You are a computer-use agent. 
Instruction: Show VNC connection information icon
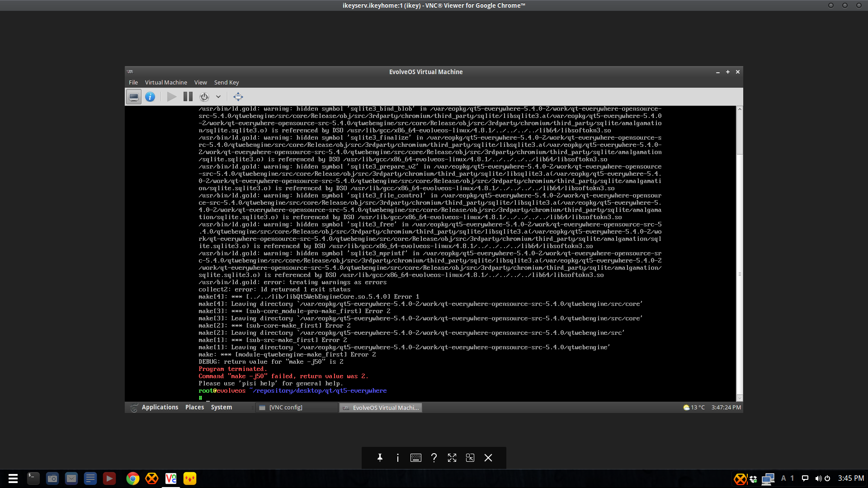398,458
